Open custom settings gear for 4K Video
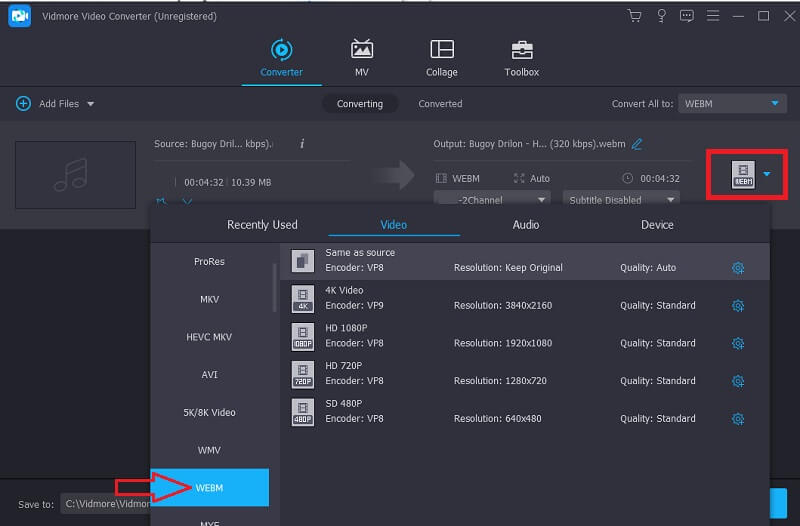The height and width of the screenshot is (526, 800). click(x=738, y=306)
